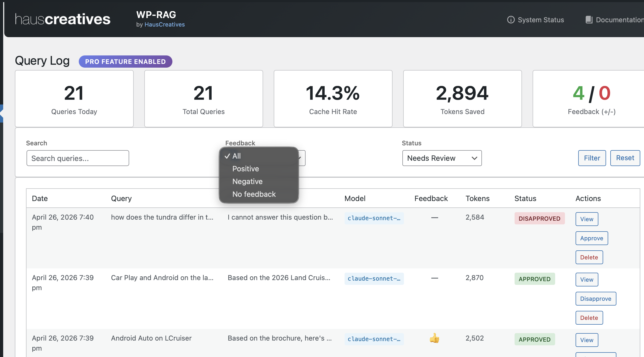Click query text 'Android Auto on LCruiser'
This screenshot has width=644, height=357.
pyautogui.click(x=151, y=338)
